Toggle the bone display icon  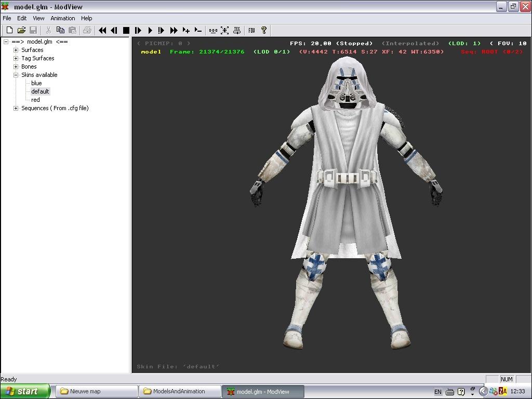(213, 31)
